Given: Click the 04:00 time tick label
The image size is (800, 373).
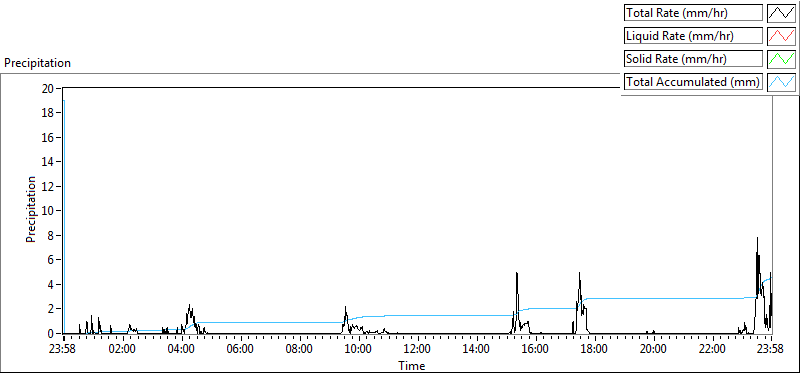Looking at the screenshot, I should tap(182, 350).
